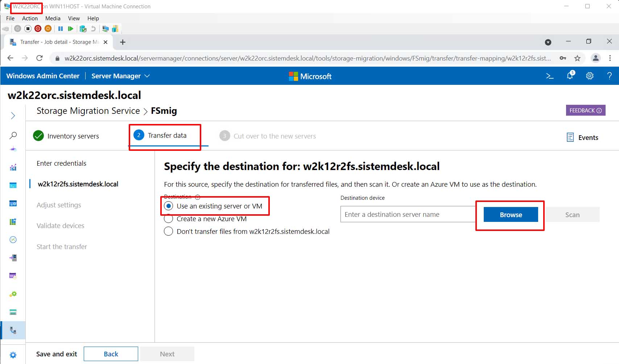Viewport: 619px width, 364px height.
Task: Click the Scan button
Action: pos(572,215)
